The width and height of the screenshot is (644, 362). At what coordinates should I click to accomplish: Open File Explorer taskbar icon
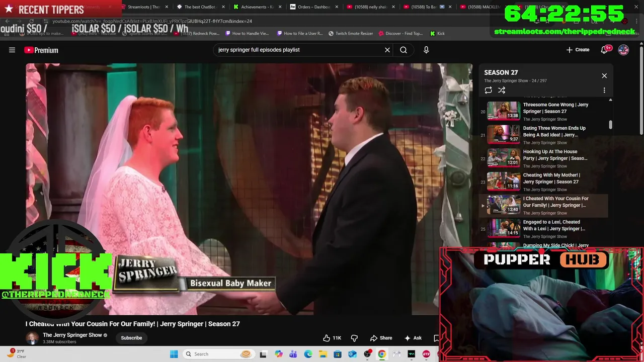click(x=323, y=354)
